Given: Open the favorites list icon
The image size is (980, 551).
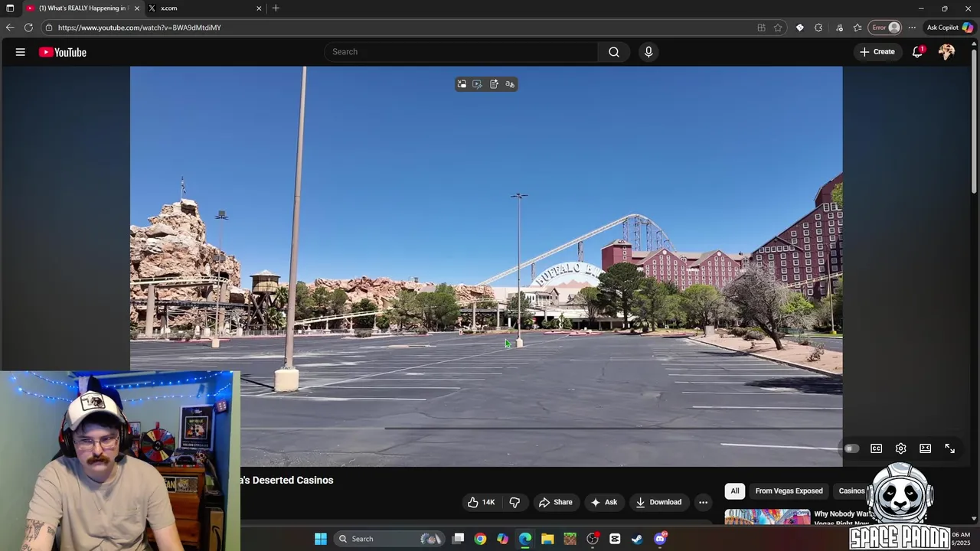Looking at the screenshot, I should pyautogui.click(x=857, y=28).
